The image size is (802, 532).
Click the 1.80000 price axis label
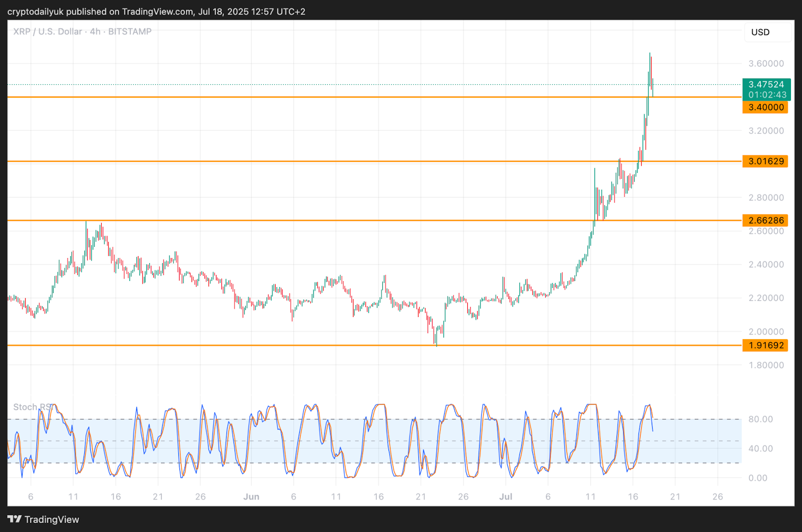[766, 365]
